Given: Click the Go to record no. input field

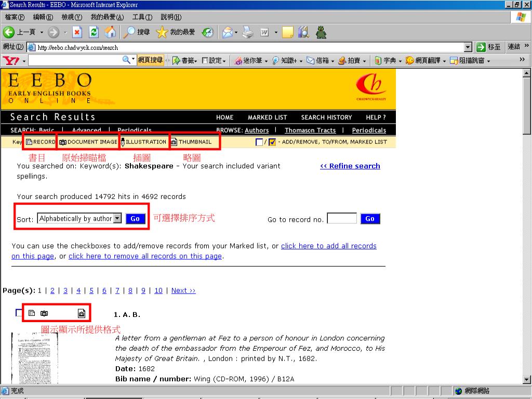Looking at the screenshot, I should click(342, 218).
